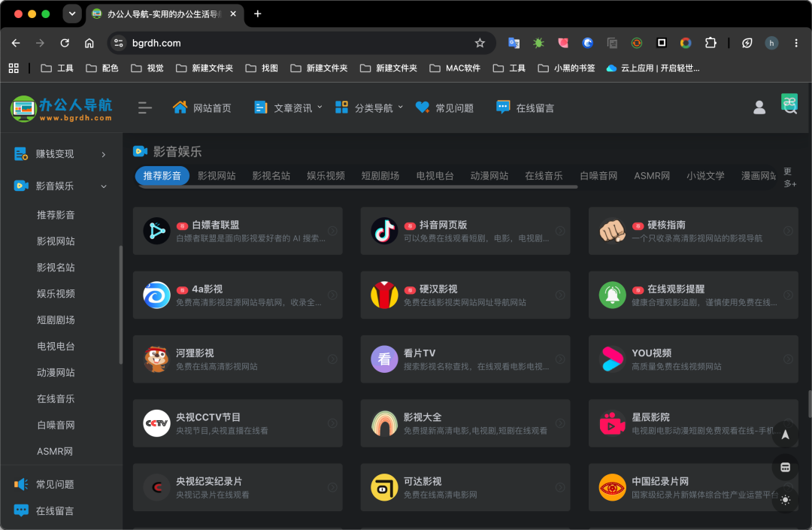Click the page vertical scrollbar thumb
Viewport: 812px width, 530px height.
click(x=810, y=404)
